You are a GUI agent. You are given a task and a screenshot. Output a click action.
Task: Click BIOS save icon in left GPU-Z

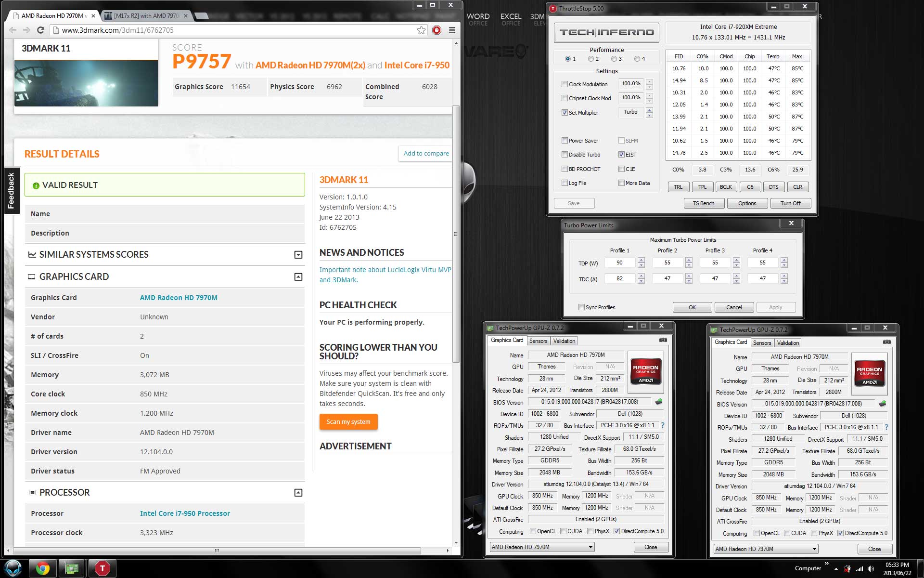(659, 402)
